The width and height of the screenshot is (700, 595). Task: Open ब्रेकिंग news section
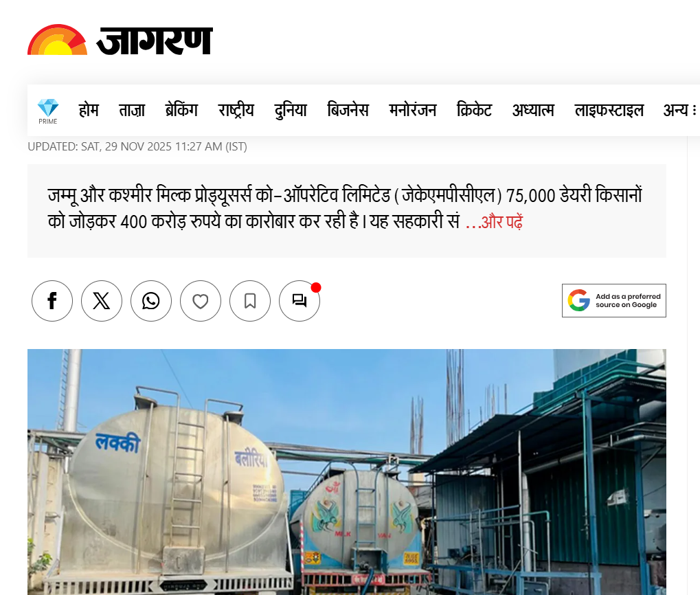[181, 110]
